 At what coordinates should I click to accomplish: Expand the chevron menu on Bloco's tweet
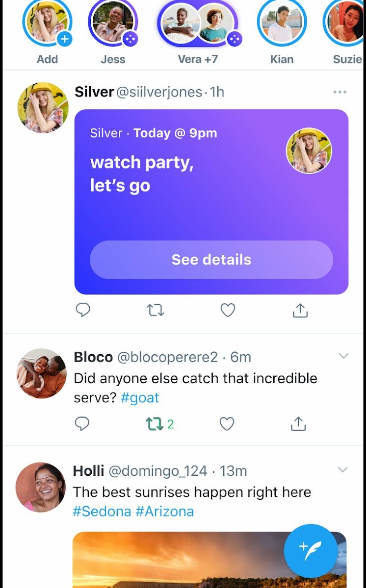343,356
